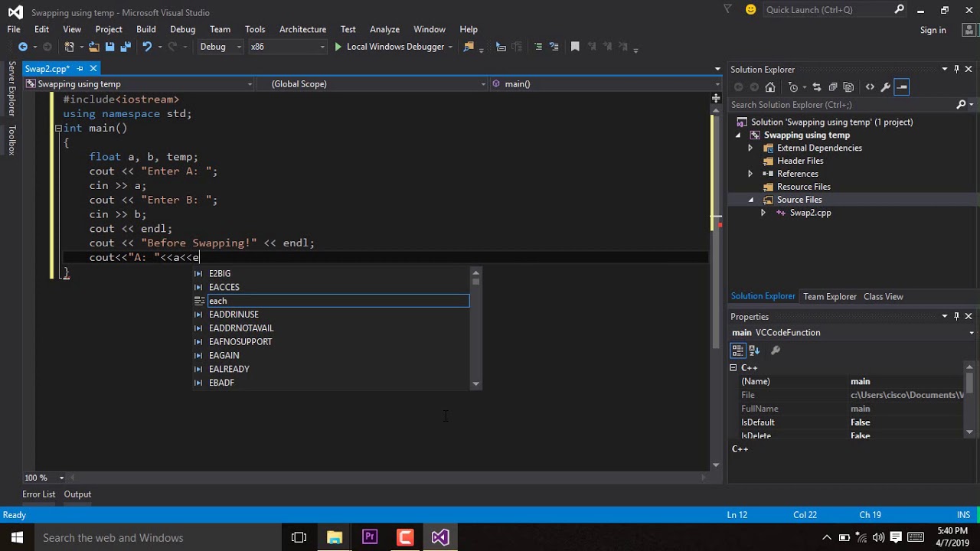The image size is (980, 551).
Task: Click the Properties panel scrollbar thumb
Action: click(x=969, y=382)
